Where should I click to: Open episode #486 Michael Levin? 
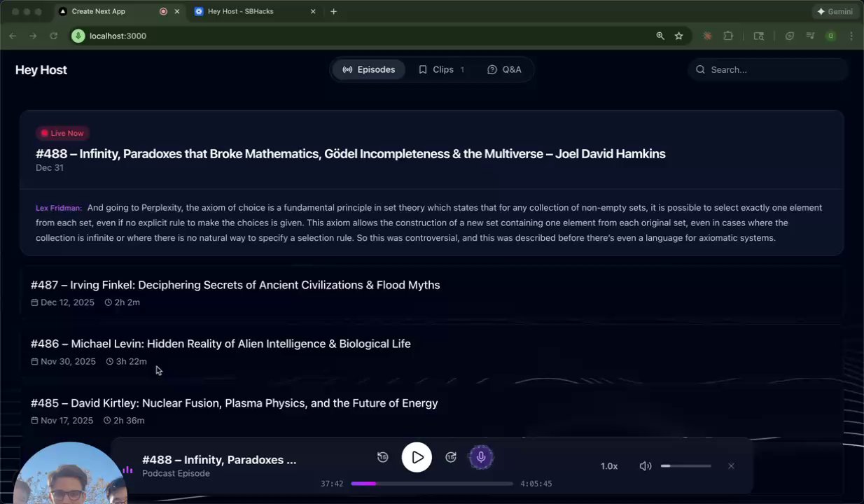click(x=221, y=344)
